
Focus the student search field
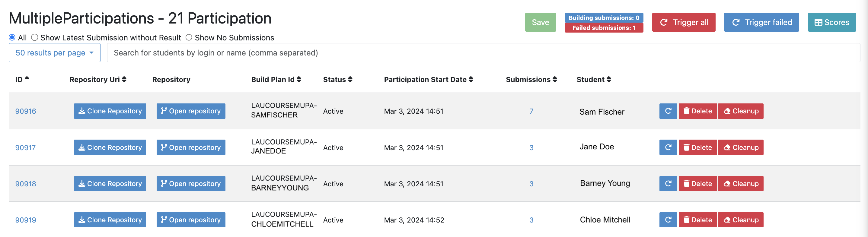(483, 52)
